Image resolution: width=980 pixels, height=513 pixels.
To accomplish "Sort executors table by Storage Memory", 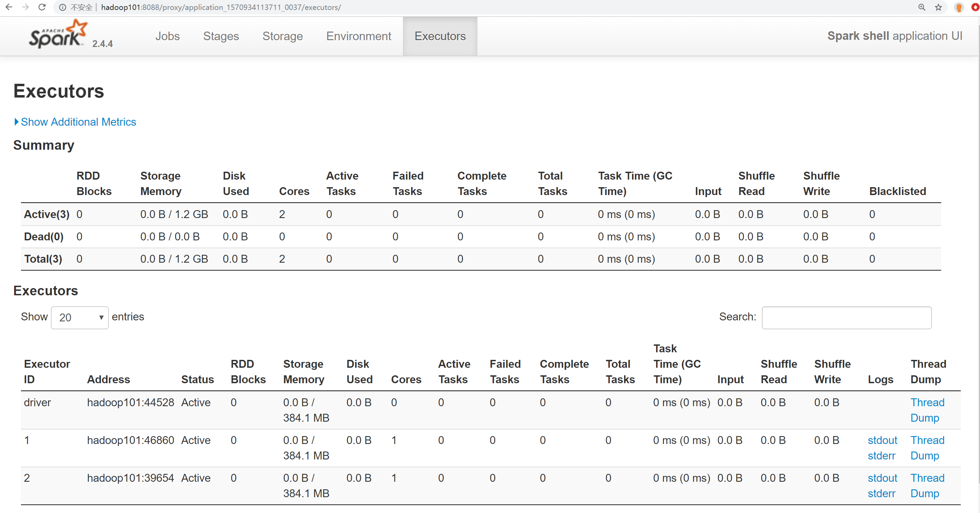I will [x=304, y=372].
